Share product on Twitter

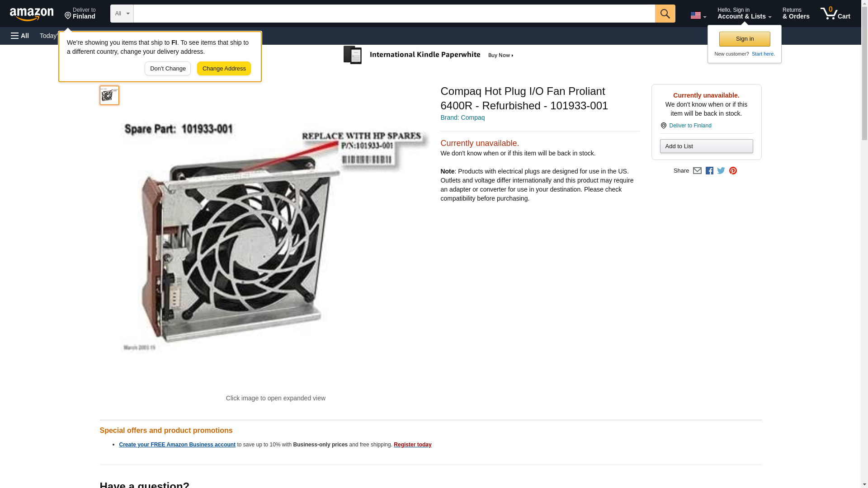click(721, 171)
